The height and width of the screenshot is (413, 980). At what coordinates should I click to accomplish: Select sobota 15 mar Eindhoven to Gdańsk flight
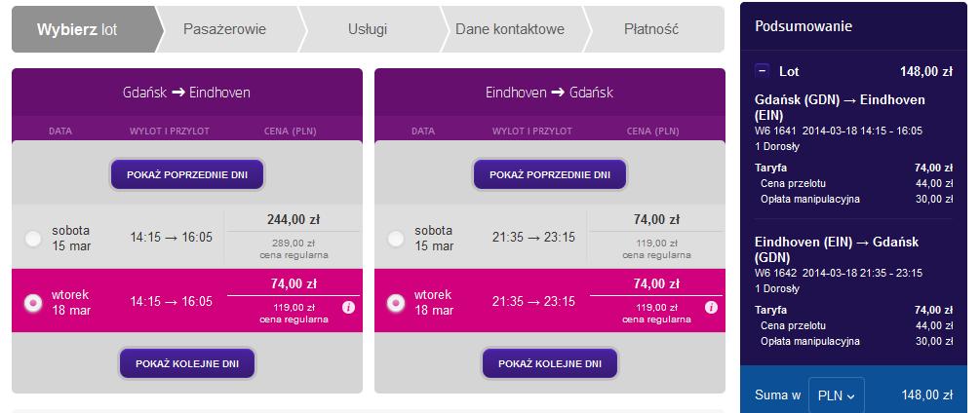(395, 239)
